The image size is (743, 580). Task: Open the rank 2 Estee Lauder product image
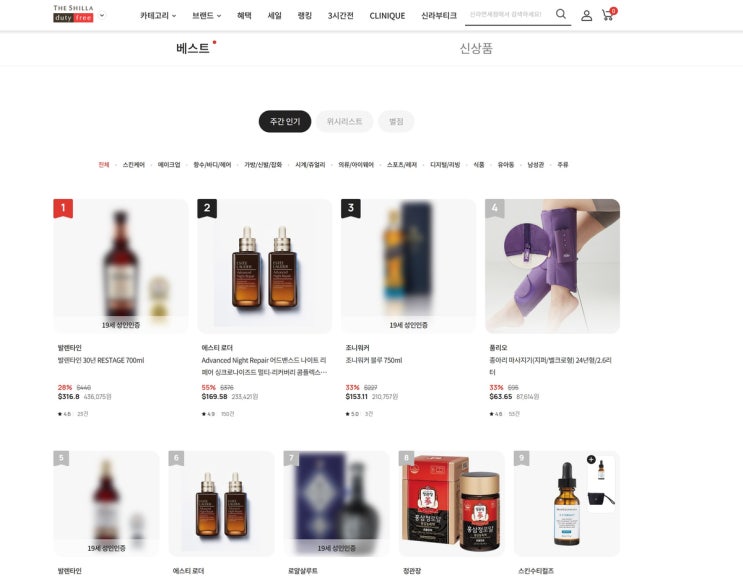(x=265, y=266)
